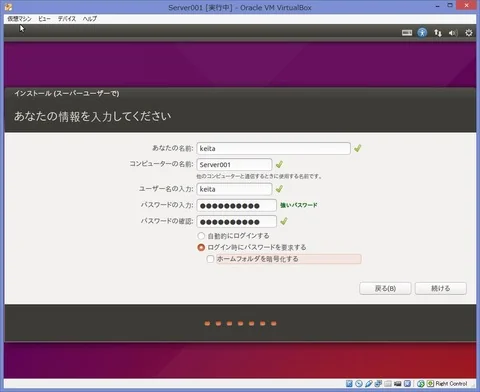Image resolution: width=480 pixels, height=392 pixels.
Task: Select the 自動的にログインする radio button
Action: 201,236
